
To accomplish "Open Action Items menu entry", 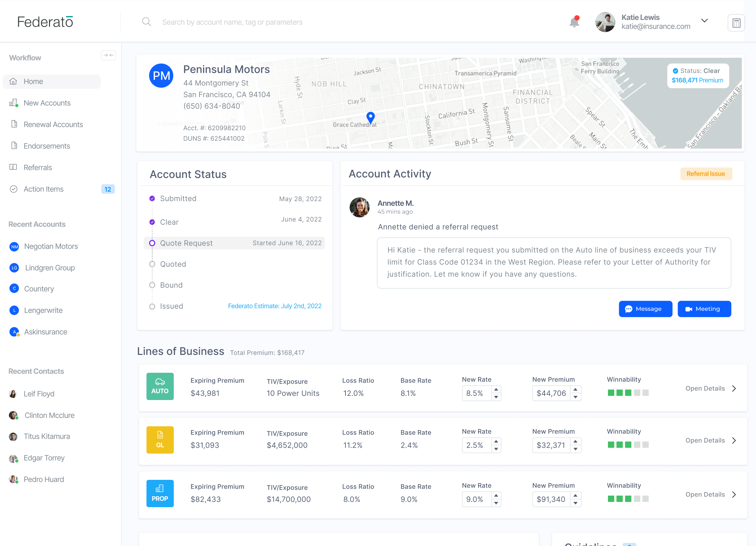I will coord(44,189).
